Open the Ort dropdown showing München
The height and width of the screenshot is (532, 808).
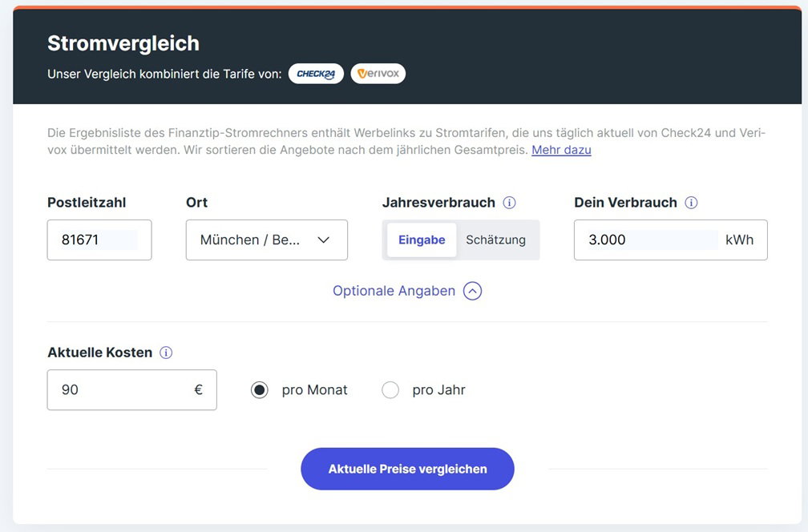(x=267, y=240)
